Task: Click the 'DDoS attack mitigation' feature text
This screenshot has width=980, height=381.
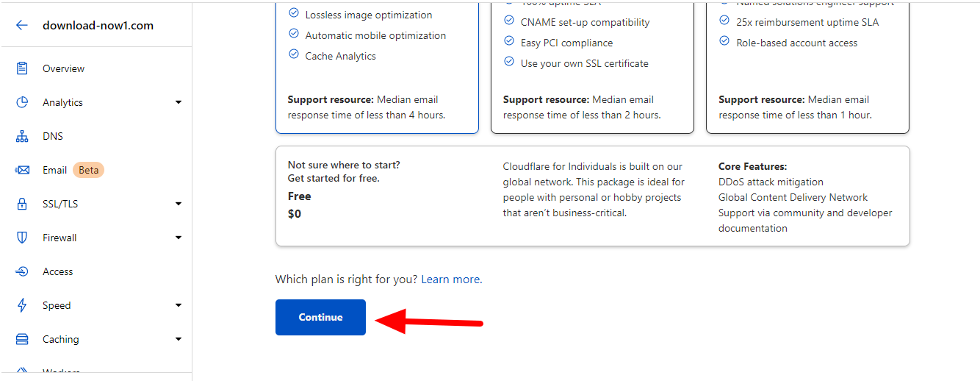Action: pos(771,182)
